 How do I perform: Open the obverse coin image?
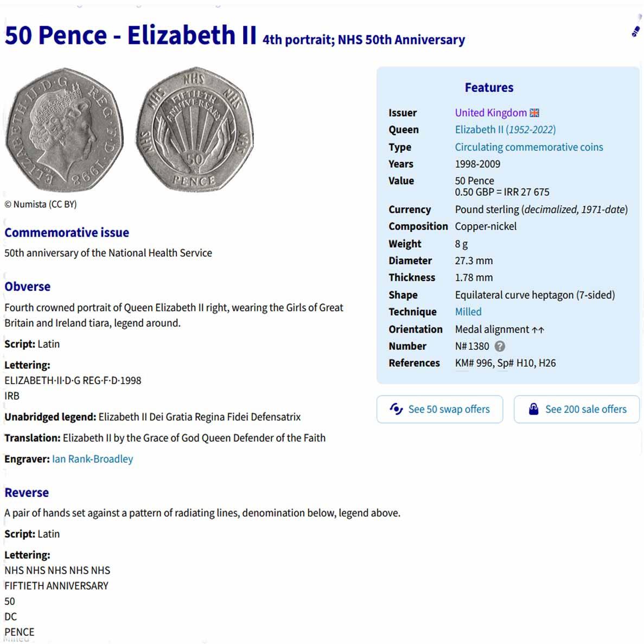(x=64, y=129)
